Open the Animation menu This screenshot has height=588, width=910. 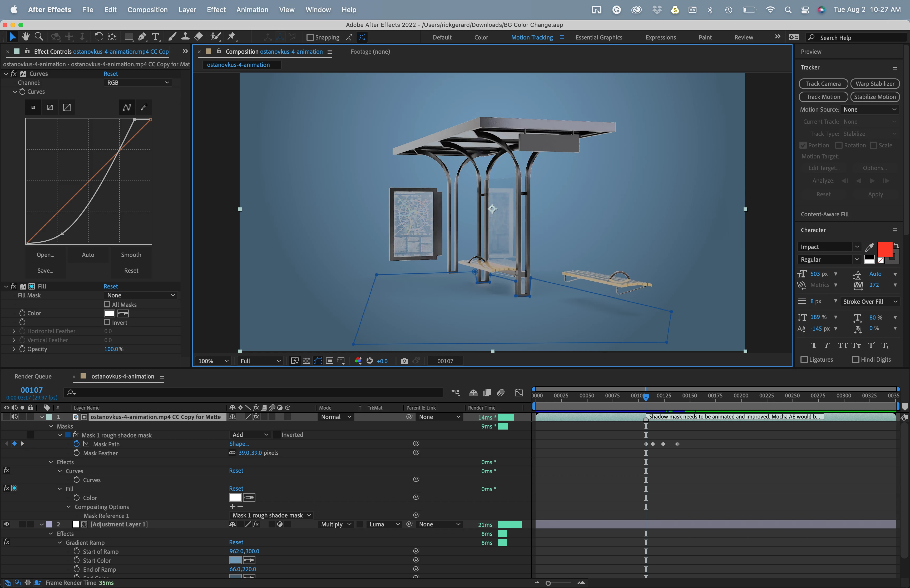click(252, 9)
